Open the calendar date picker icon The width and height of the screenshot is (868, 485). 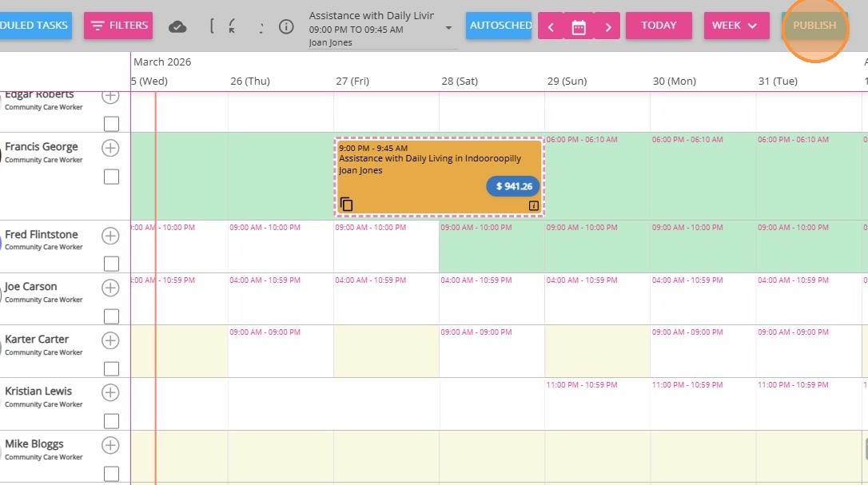point(579,27)
